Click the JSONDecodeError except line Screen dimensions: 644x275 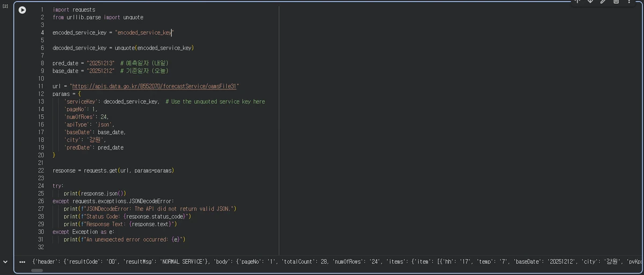pos(113,201)
